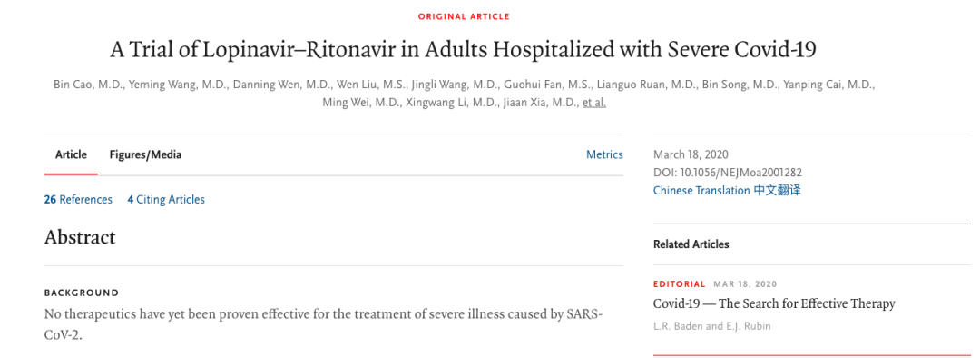The image size is (980, 358).
Task: Click the article title heading
Action: tap(463, 49)
